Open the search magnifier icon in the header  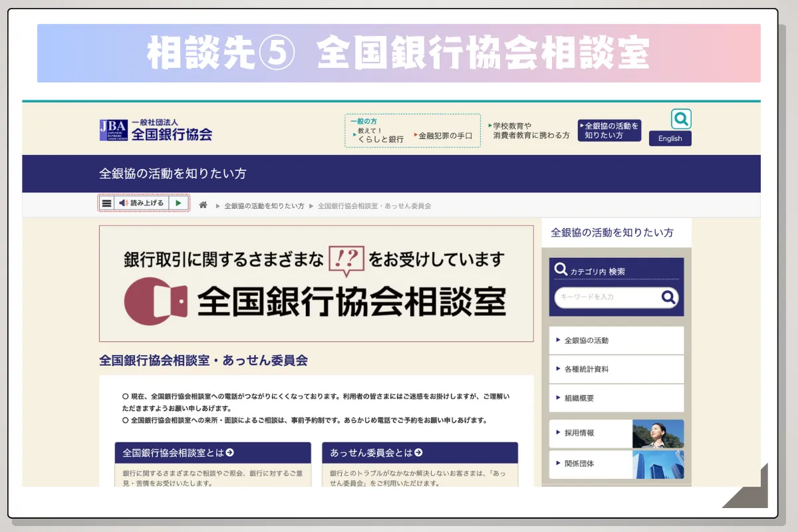tap(680, 119)
